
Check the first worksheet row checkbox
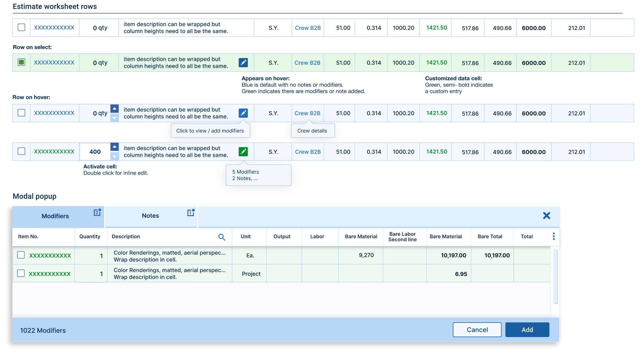point(21,27)
